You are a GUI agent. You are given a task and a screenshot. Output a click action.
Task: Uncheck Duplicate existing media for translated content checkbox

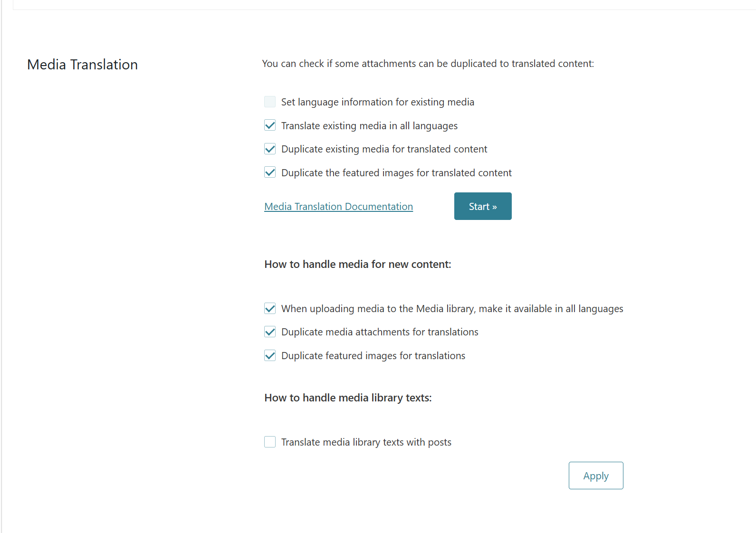click(x=270, y=149)
